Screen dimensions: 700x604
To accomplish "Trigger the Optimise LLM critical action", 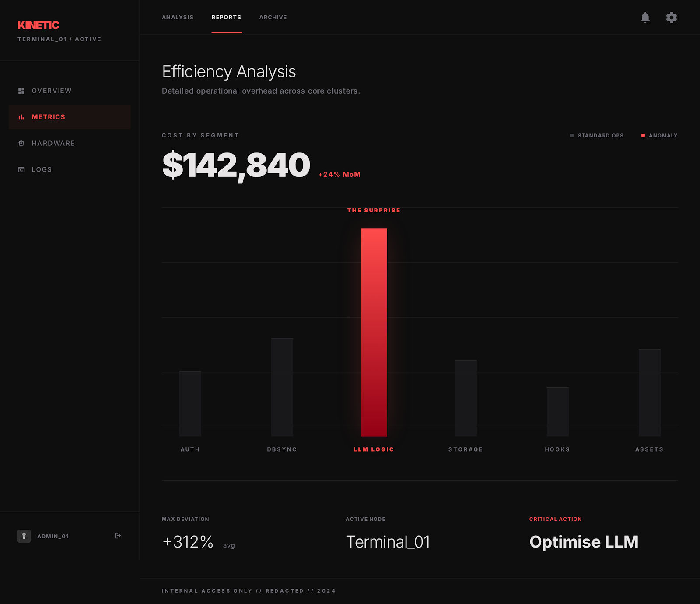I will [x=584, y=542].
